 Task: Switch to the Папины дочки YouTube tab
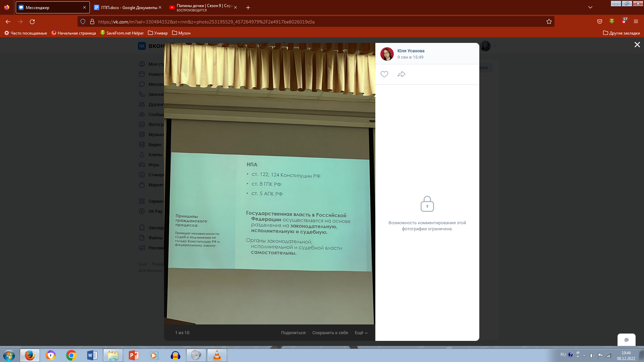tap(203, 7)
